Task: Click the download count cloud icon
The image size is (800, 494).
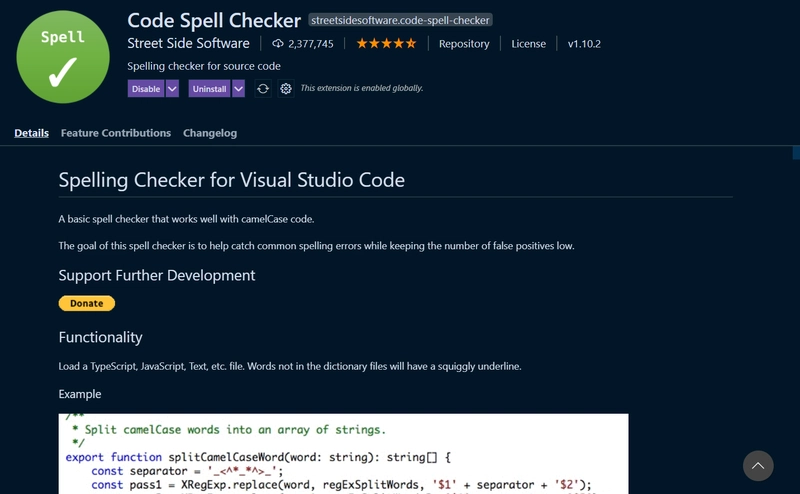Action: [278, 43]
